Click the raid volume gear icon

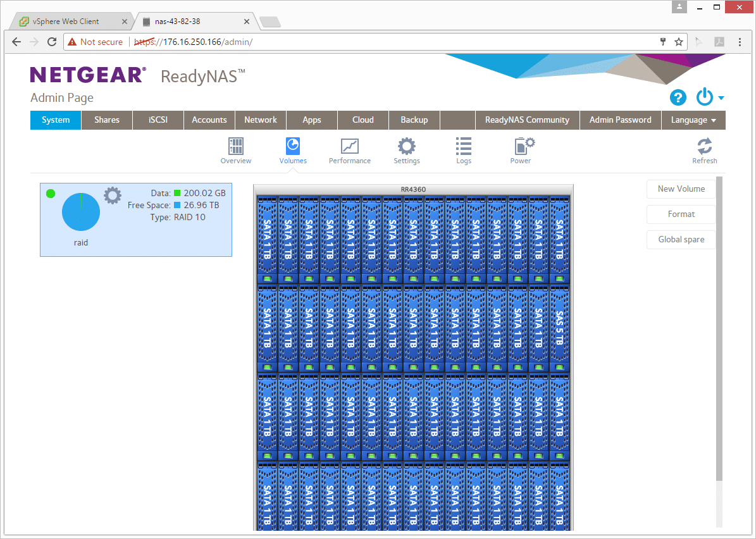[113, 195]
